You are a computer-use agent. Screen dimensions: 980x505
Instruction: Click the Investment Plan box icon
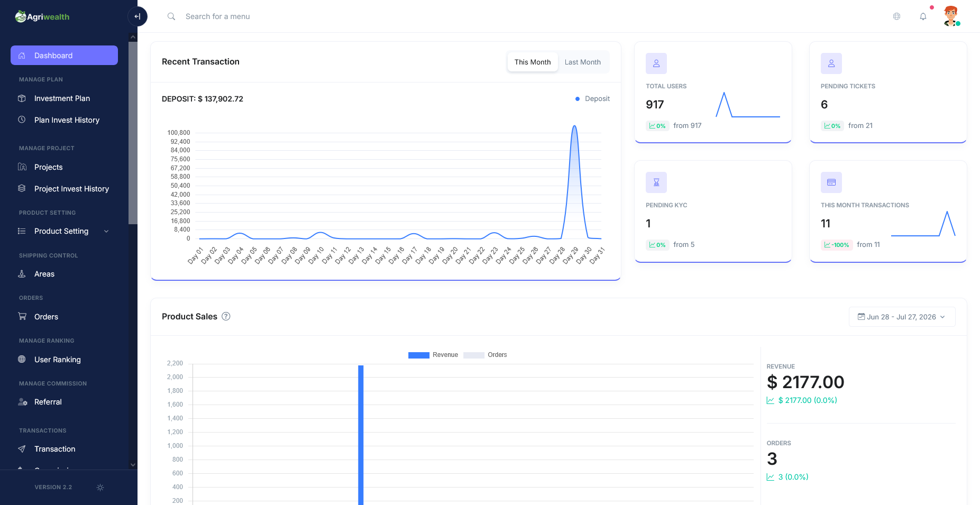(x=22, y=98)
